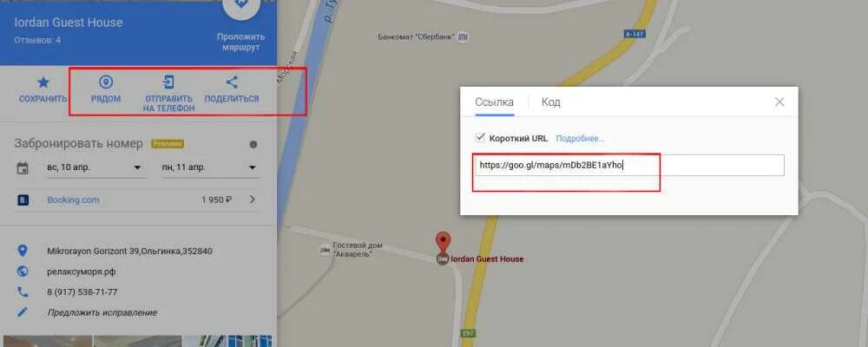Click the Предложить исправление pencil icon
This screenshot has height=347, width=868.
pyautogui.click(x=23, y=312)
